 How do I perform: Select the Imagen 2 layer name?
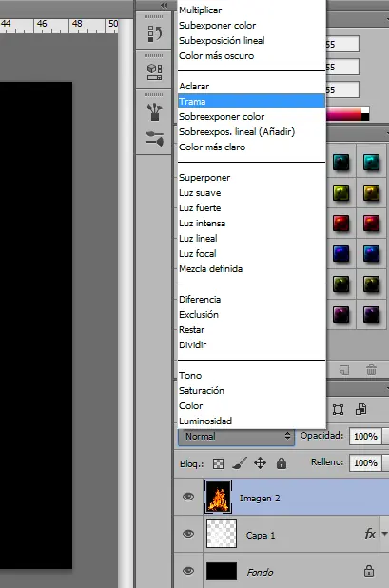pos(260,499)
